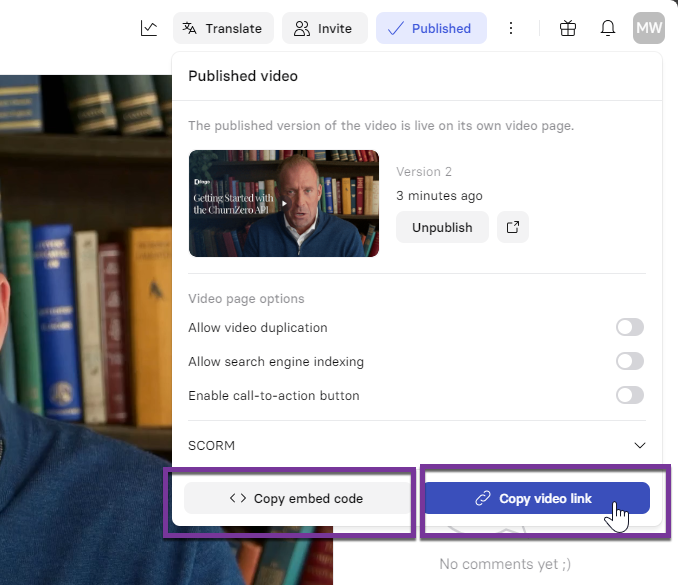The height and width of the screenshot is (585, 678).
Task: Copy the embed code
Action: [x=297, y=499]
